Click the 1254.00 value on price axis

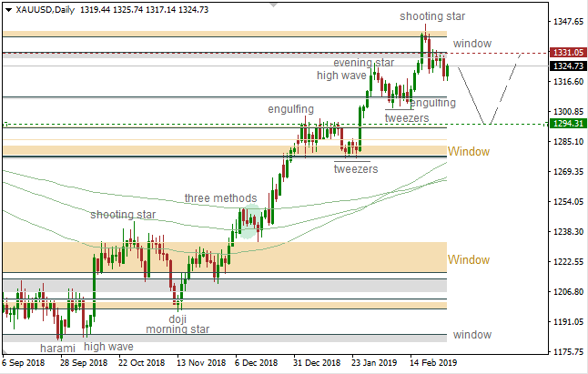click(x=567, y=202)
